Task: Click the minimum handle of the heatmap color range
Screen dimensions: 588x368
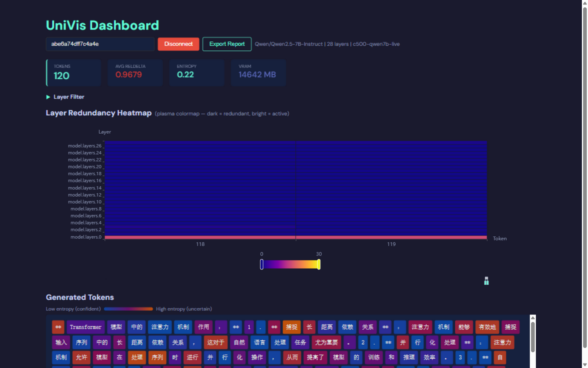Action: point(262,265)
